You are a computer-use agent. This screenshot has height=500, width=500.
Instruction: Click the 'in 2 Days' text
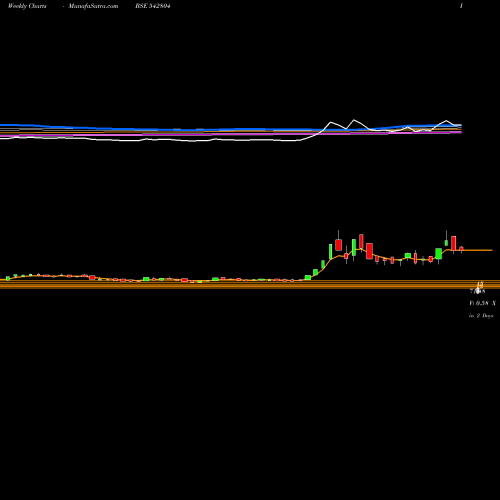point(481,315)
